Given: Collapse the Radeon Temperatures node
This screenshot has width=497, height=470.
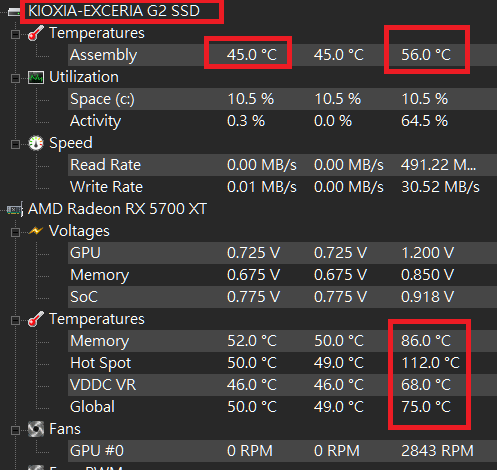Looking at the screenshot, I should (x=15, y=320).
